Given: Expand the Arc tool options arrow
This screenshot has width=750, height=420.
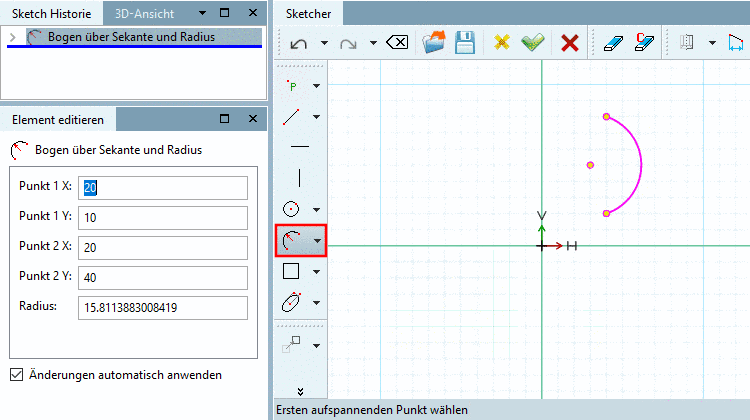Looking at the screenshot, I should (x=318, y=241).
